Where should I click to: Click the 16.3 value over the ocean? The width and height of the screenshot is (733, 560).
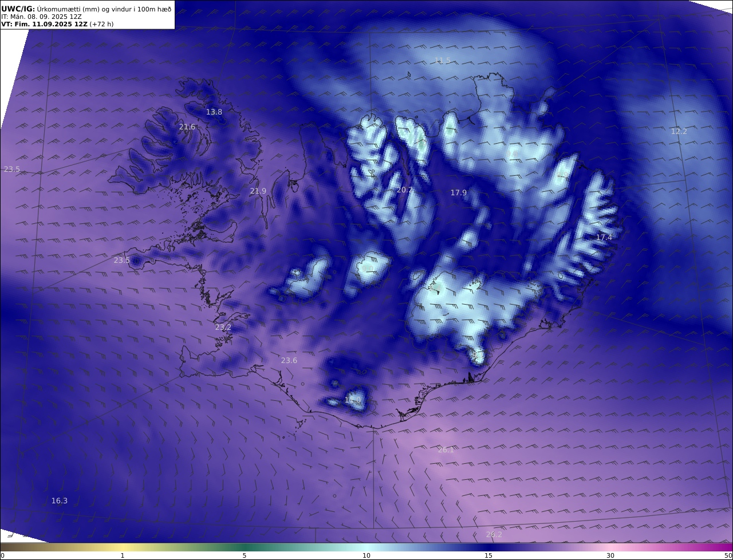pos(60,500)
